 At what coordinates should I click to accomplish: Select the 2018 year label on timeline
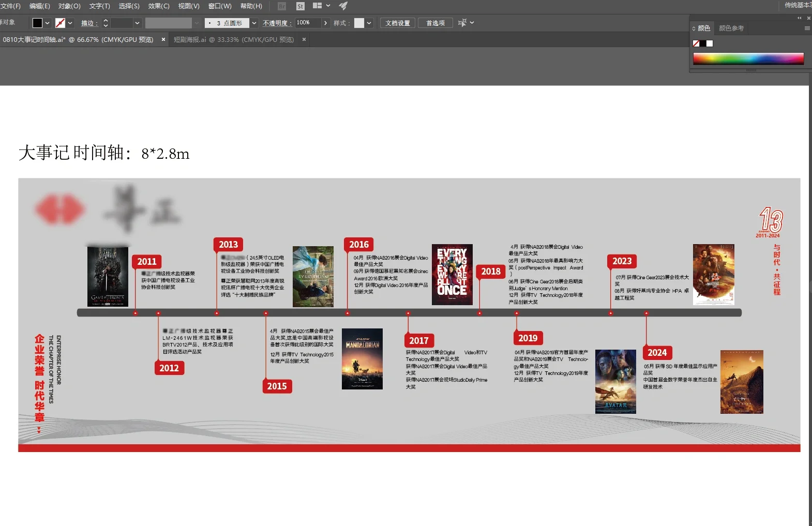pos(491,272)
